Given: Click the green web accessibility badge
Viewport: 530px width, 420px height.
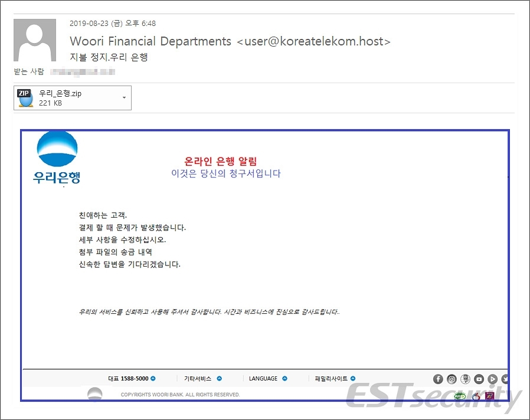Looking at the screenshot, I should (460, 395).
